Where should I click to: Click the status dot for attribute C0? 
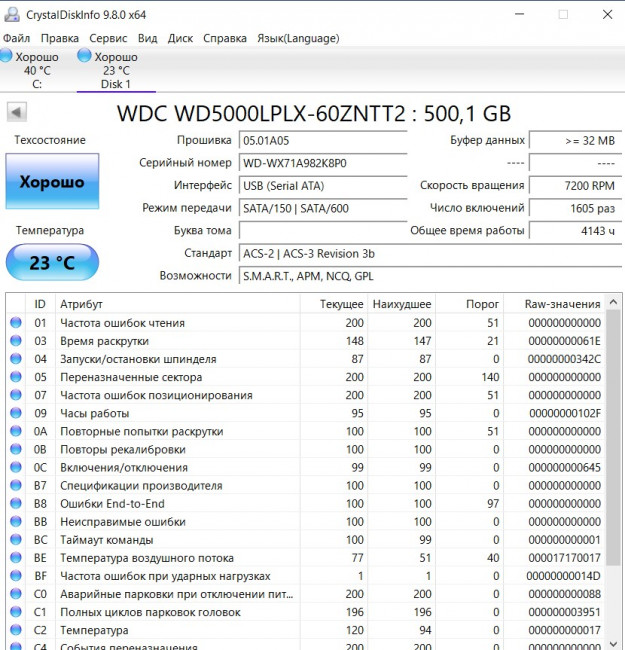point(16,594)
